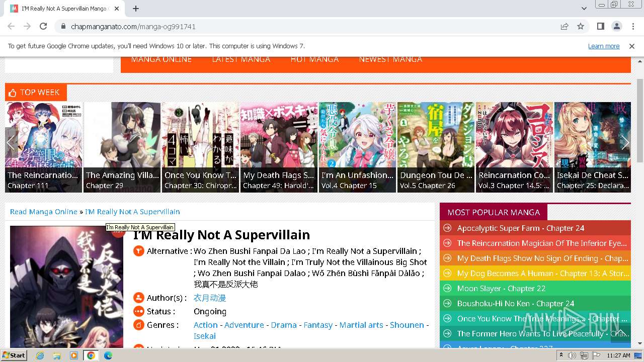Click arrow icon beside Apocalyptic Super Farm
Image resolution: width=644 pixels, height=362 pixels.
(446, 228)
